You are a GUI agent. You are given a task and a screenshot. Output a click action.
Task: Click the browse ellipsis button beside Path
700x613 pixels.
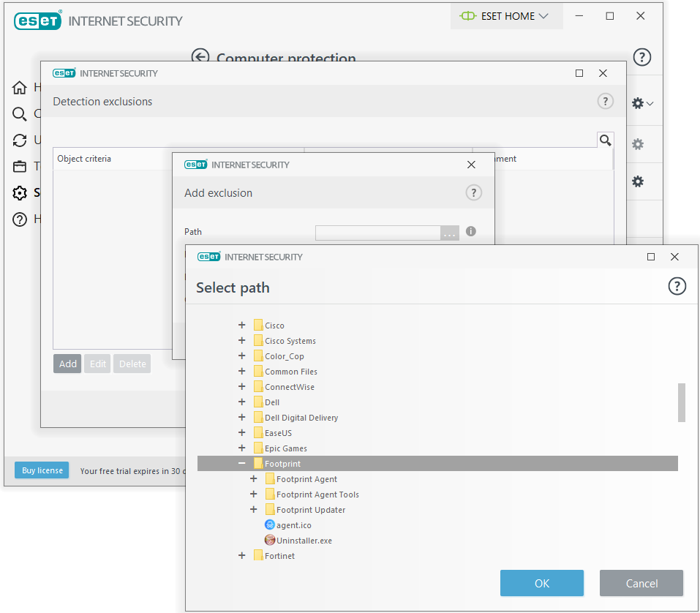[450, 233]
